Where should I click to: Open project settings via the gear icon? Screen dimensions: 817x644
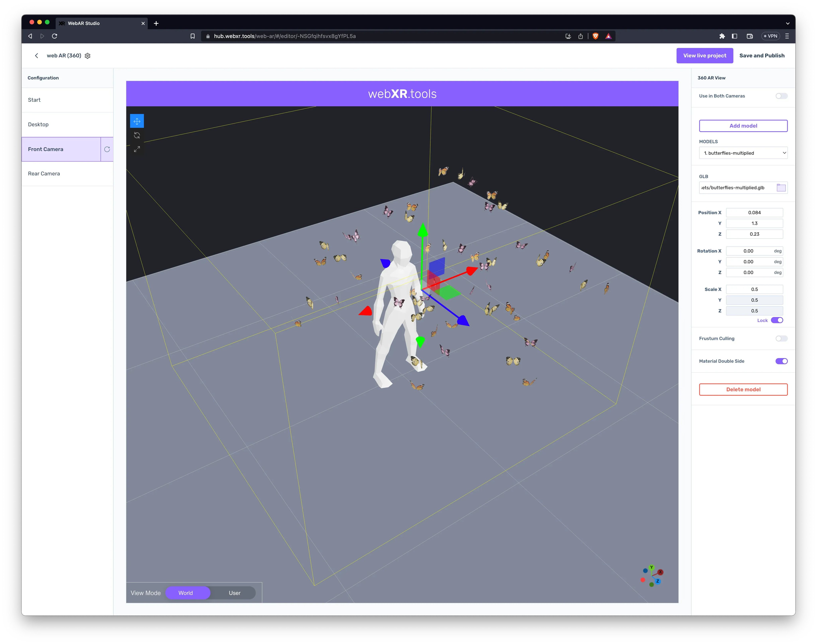click(88, 55)
